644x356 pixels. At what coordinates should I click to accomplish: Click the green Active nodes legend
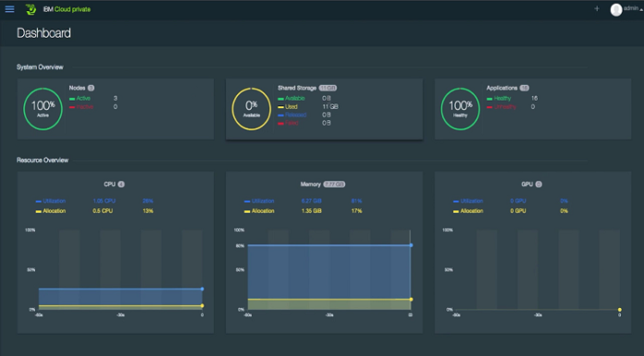click(80, 99)
